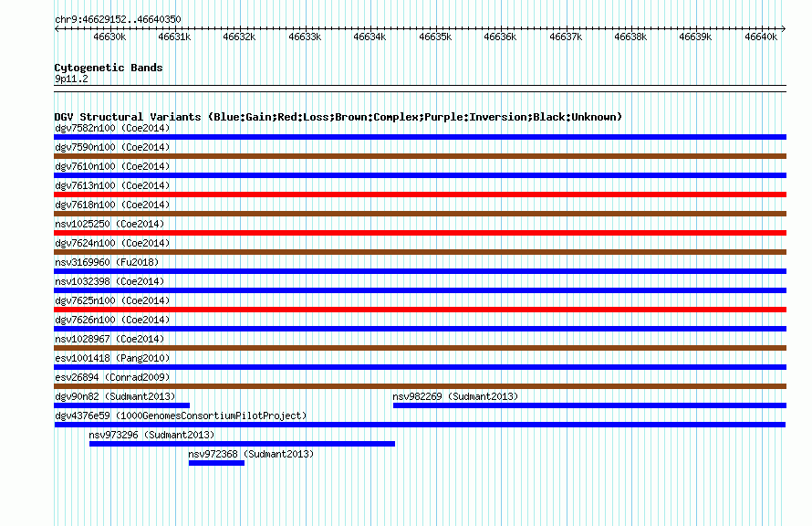Select the short blue bar for dgv90n82

[x=121, y=405]
